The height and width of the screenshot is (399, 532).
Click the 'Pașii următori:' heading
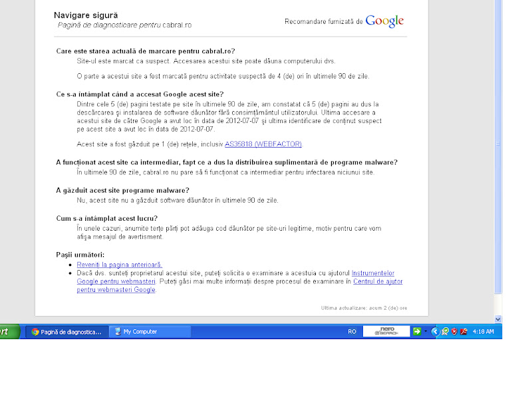(80, 255)
